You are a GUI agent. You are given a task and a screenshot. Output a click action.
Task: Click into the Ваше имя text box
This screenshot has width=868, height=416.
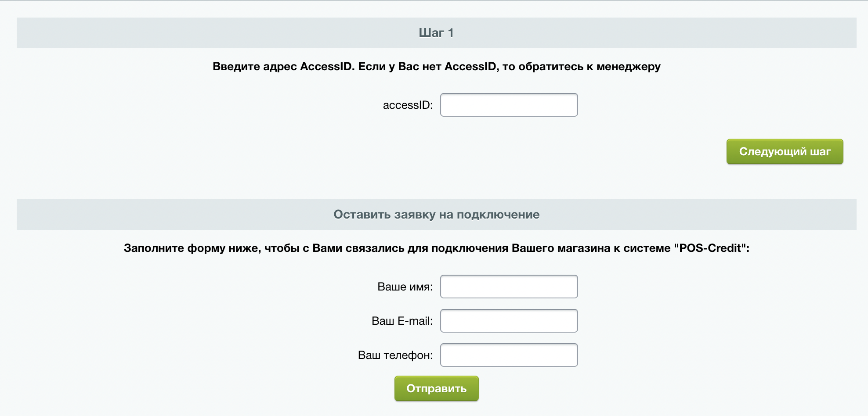tap(509, 287)
